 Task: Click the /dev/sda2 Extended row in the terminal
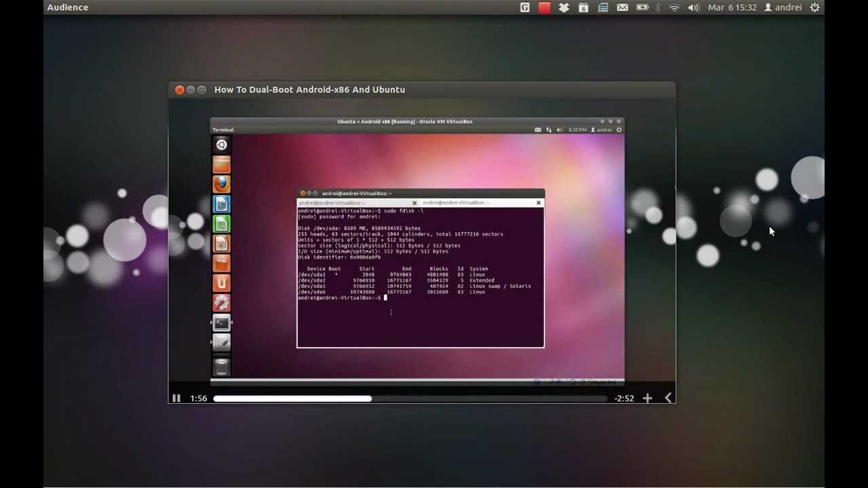(x=396, y=280)
